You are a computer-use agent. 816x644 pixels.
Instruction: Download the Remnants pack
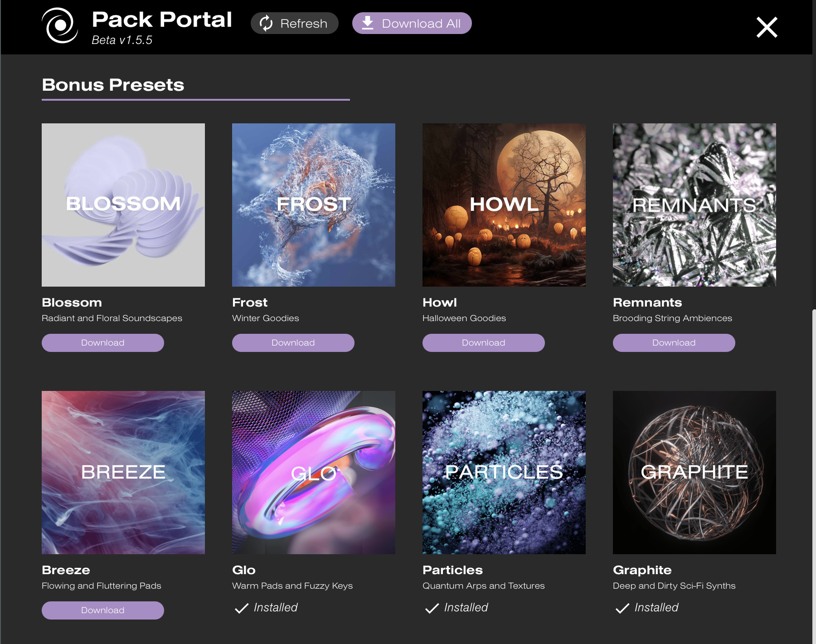pyautogui.click(x=674, y=343)
